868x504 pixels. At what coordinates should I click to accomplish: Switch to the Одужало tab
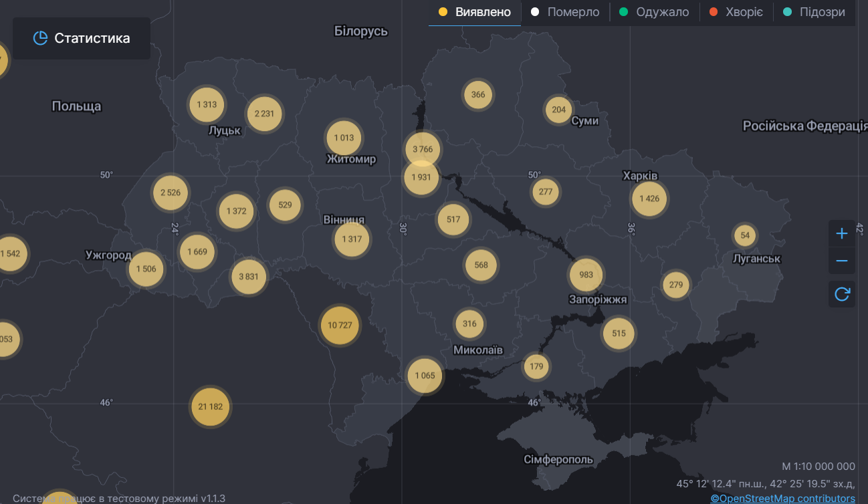click(654, 12)
